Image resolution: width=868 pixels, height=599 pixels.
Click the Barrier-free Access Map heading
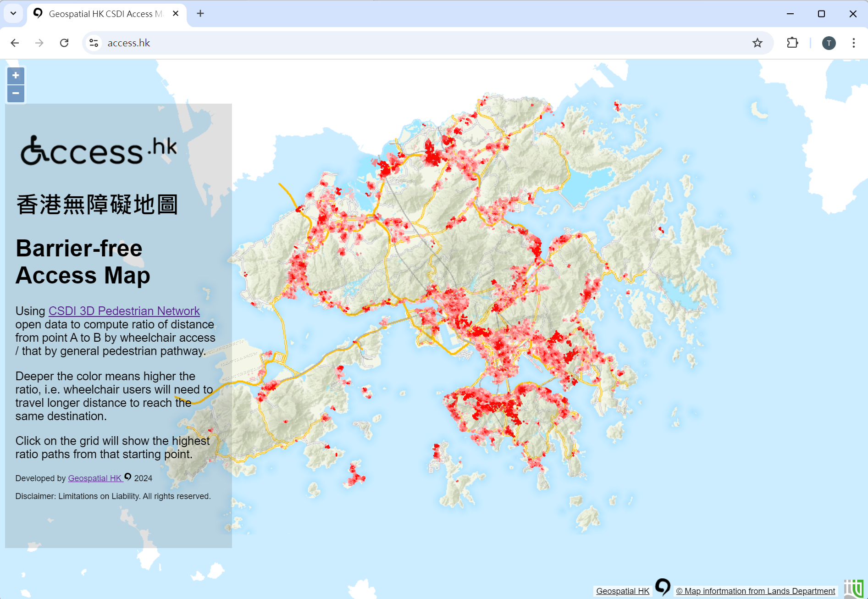pyautogui.click(x=83, y=262)
